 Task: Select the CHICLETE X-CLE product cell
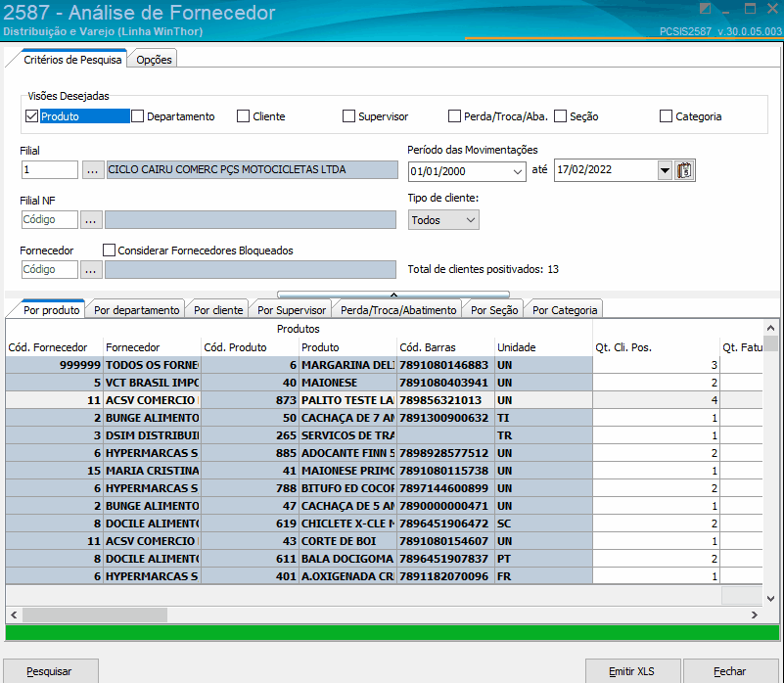[347, 524]
